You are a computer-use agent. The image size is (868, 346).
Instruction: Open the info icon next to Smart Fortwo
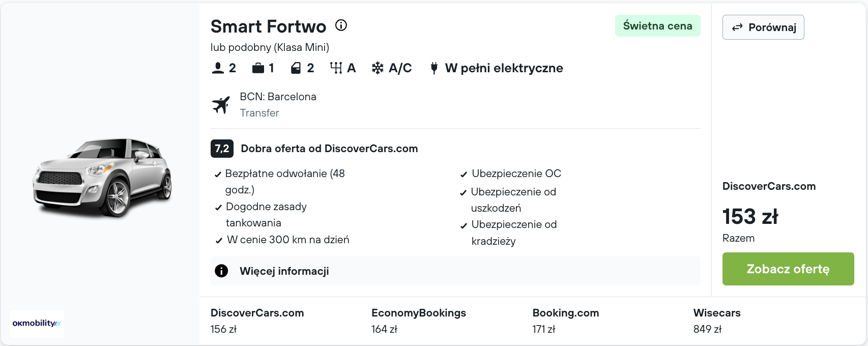[341, 25]
